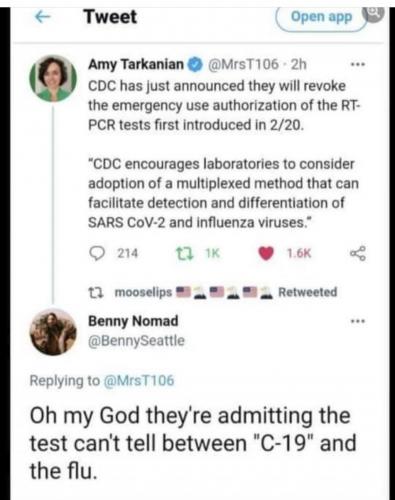Click the gray icon in the top-right corner
The height and width of the screenshot is (500, 395).
coord(376,13)
